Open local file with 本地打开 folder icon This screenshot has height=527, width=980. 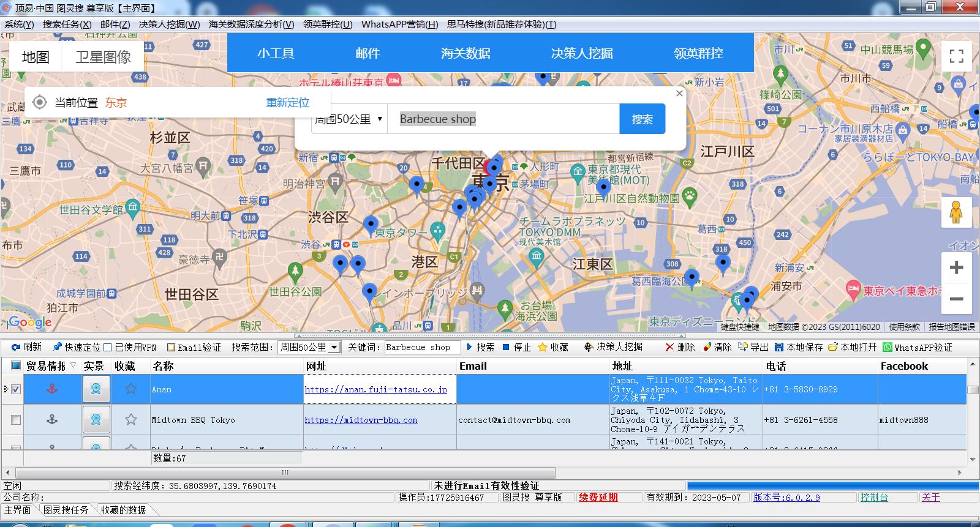(833, 347)
